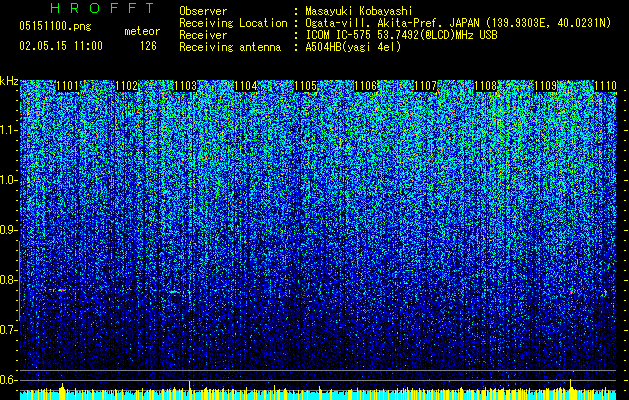The height and width of the screenshot is (400, 629).
Task: Click time marker 1108
Action: pos(485,86)
